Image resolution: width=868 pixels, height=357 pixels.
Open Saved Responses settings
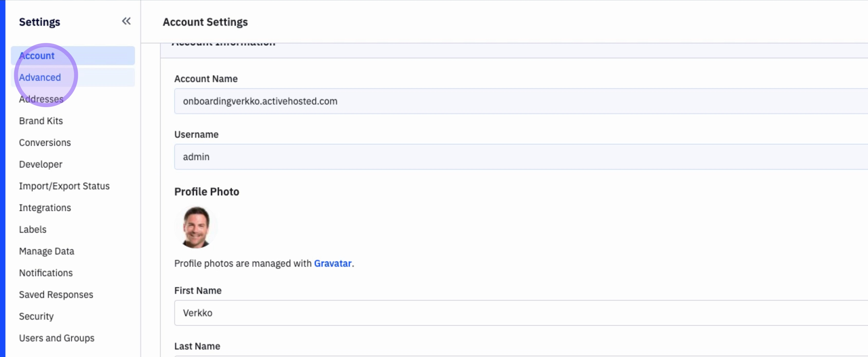click(56, 295)
